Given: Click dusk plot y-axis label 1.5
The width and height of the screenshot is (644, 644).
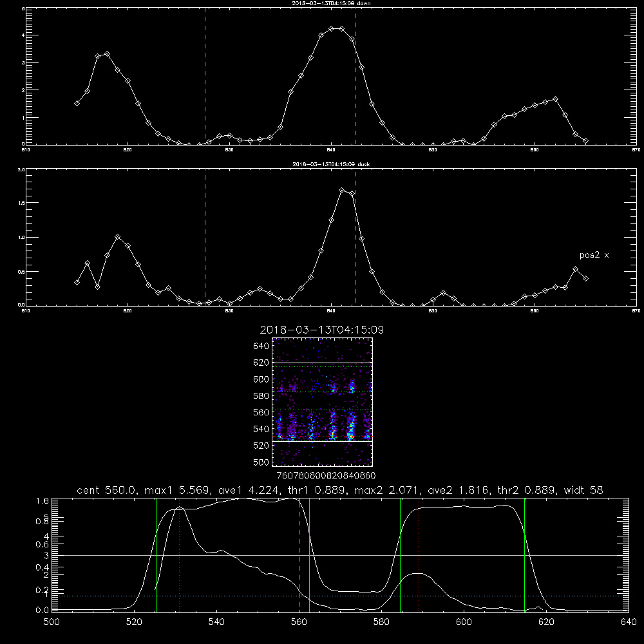Looking at the screenshot, I should click(x=21, y=203).
